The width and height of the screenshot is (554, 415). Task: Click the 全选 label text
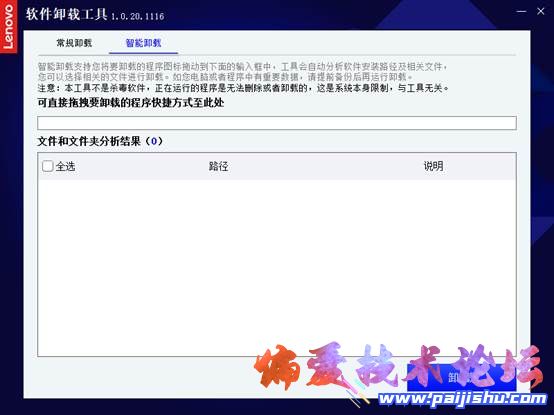tap(65, 166)
